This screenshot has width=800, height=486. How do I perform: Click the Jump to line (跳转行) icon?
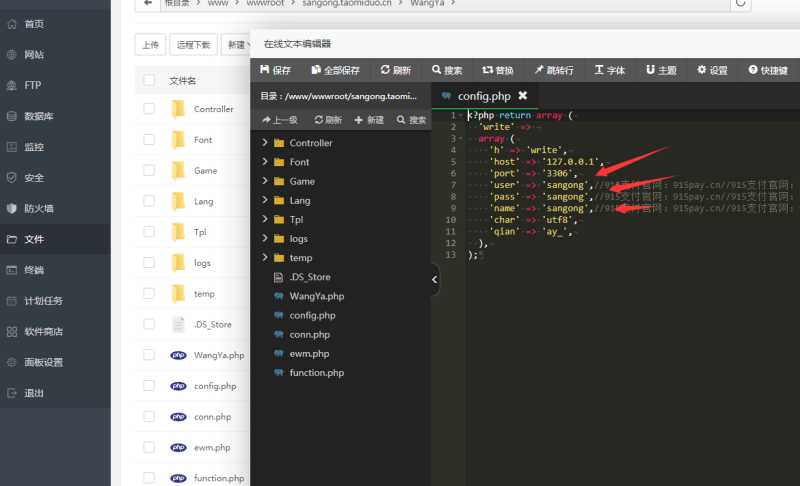point(540,71)
